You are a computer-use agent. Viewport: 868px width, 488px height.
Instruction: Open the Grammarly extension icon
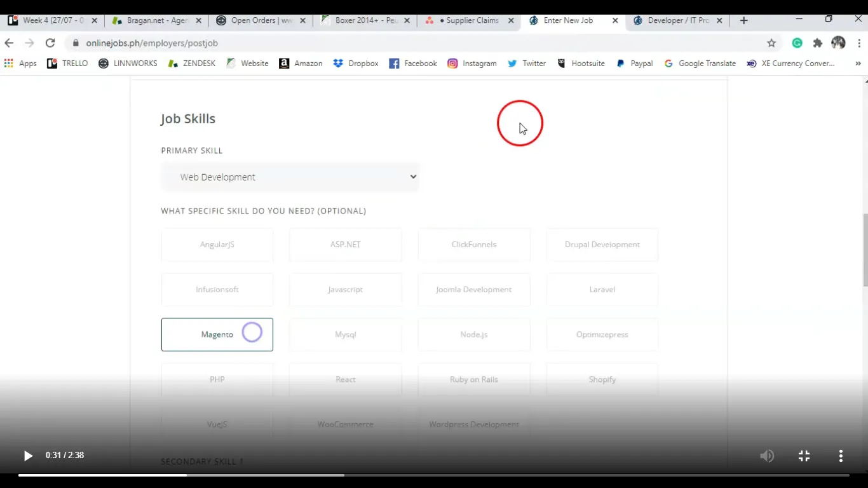click(797, 43)
